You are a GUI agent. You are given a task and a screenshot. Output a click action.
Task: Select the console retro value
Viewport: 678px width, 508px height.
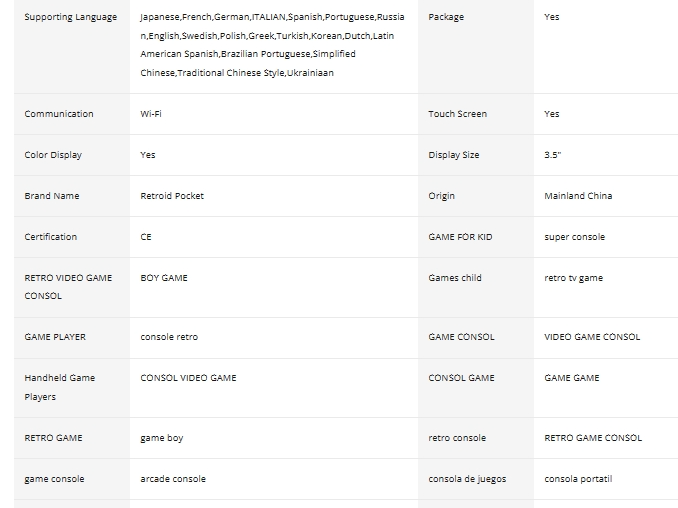(169, 337)
